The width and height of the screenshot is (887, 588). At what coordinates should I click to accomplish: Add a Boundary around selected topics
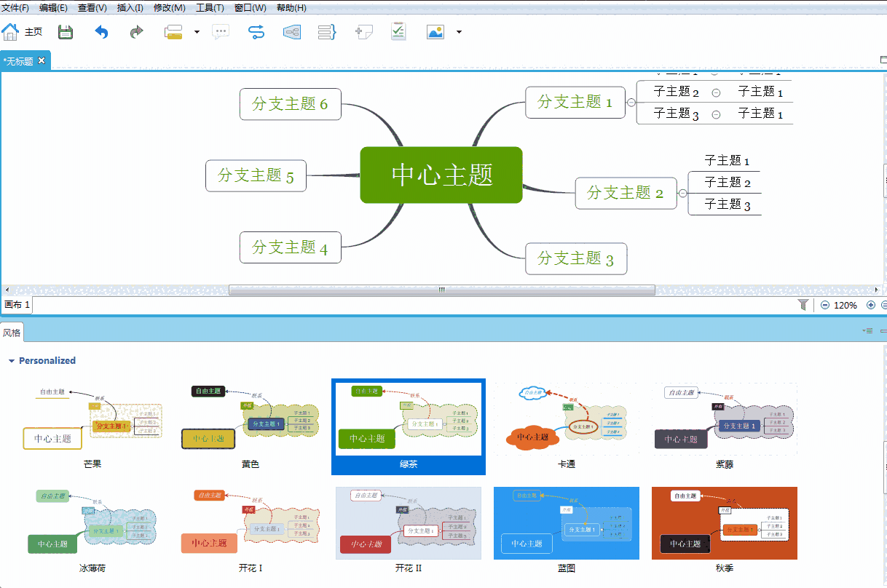pyautogui.click(x=291, y=31)
